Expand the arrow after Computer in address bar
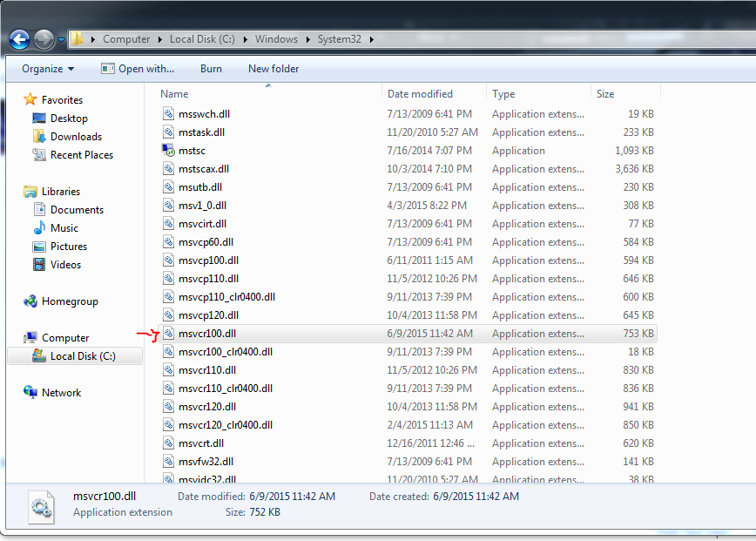 tap(160, 39)
